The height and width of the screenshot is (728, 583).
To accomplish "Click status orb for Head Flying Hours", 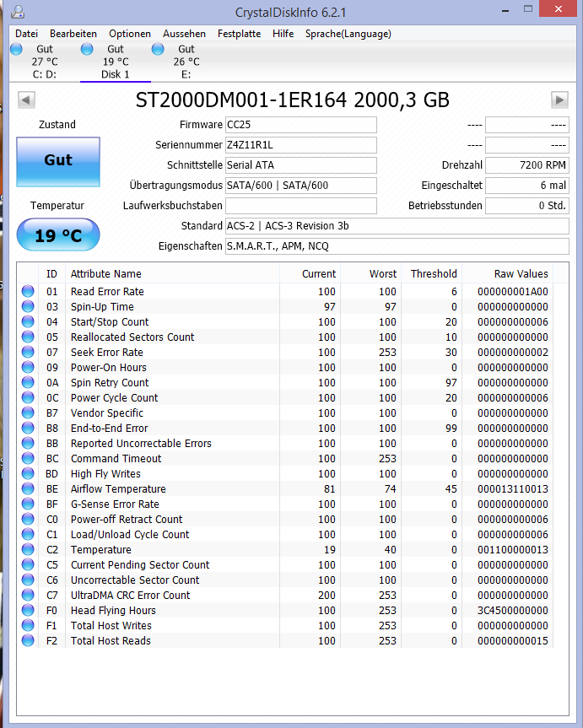I will pos(28,610).
